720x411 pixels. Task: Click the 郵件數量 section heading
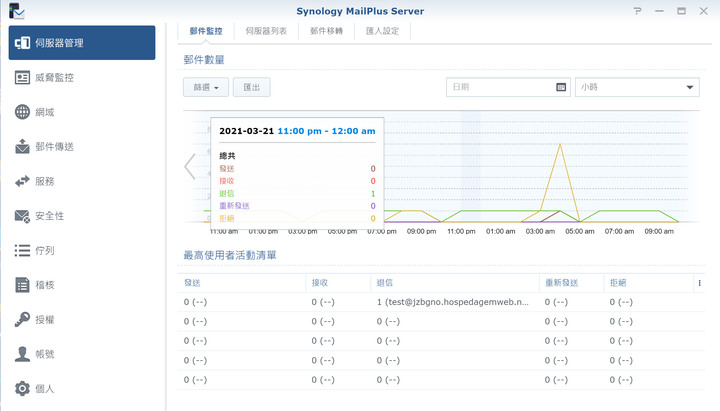(x=204, y=60)
